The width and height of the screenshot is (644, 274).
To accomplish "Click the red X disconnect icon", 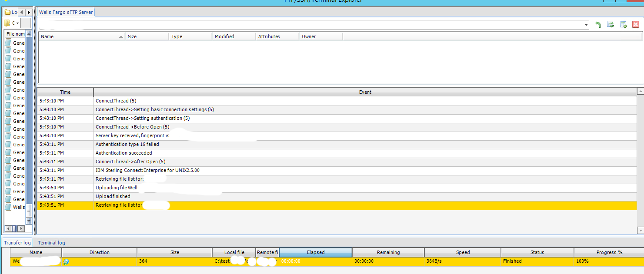I will coord(635,25).
